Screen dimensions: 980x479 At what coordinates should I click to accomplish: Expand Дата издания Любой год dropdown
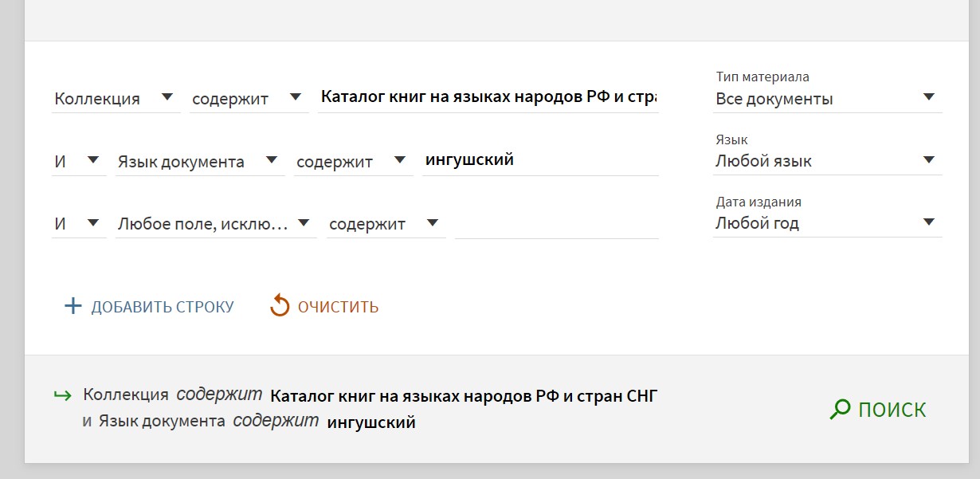click(x=827, y=223)
